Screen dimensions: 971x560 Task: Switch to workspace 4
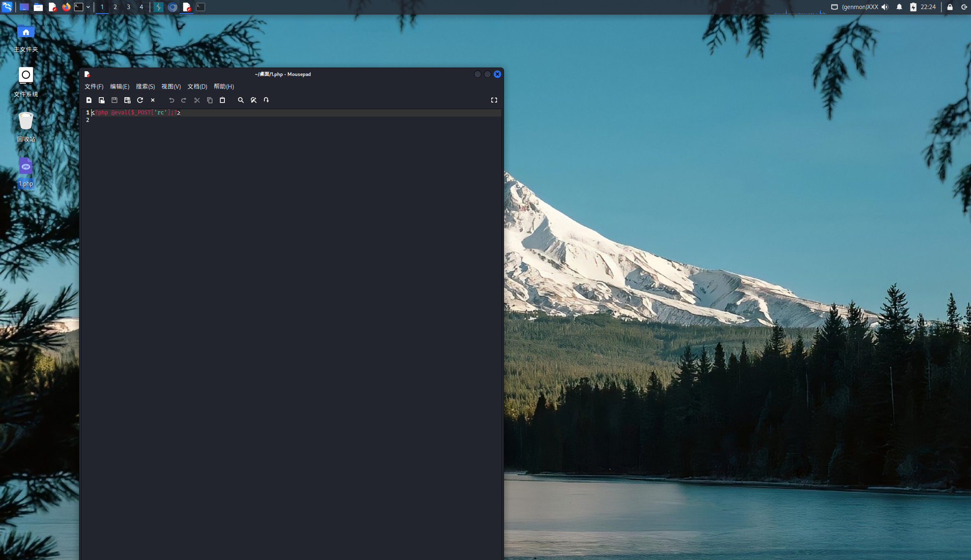pos(141,7)
